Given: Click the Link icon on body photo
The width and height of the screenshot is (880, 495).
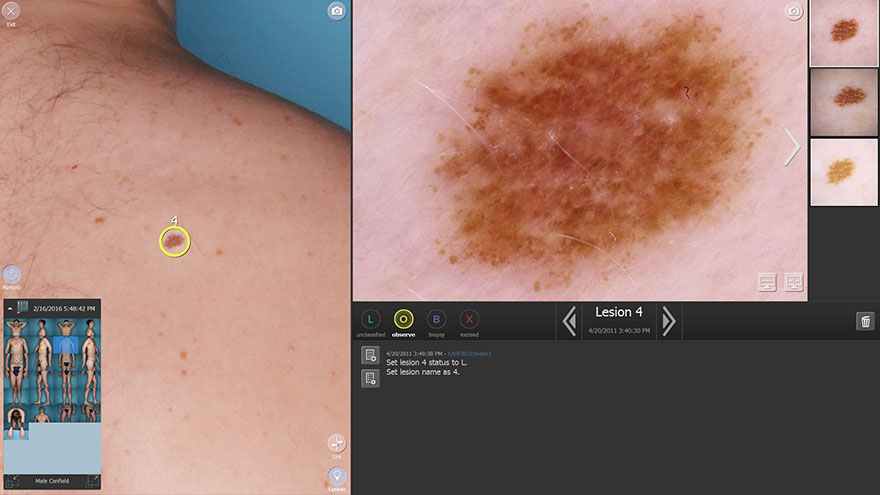Looking at the screenshot, I should pyautogui.click(x=337, y=443).
